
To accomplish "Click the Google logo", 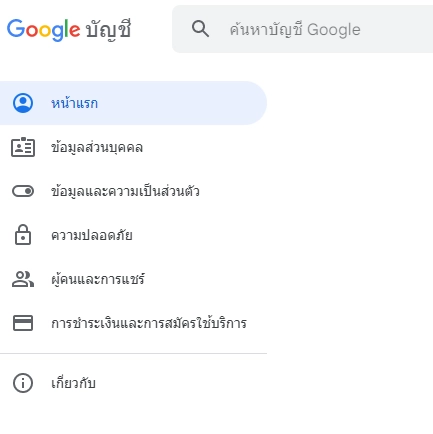I will click(43, 30).
